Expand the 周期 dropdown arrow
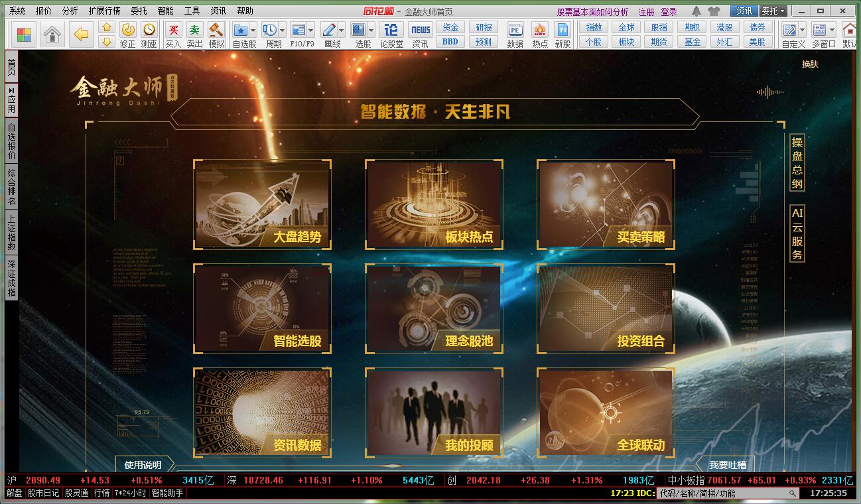The image size is (861, 504). [282, 31]
